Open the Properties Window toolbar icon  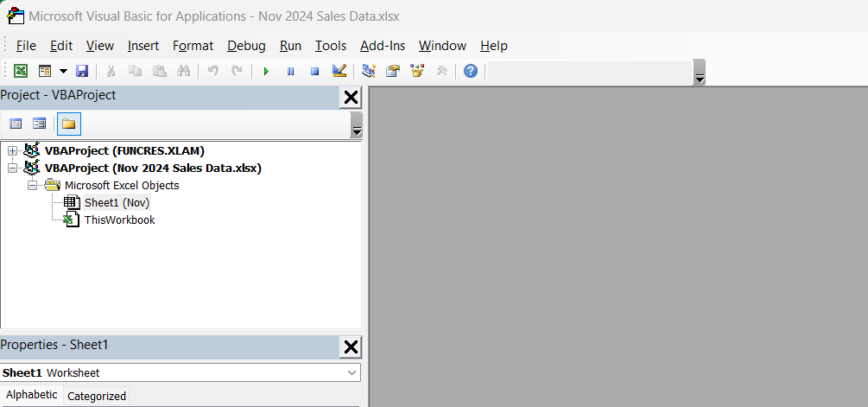(x=393, y=71)
